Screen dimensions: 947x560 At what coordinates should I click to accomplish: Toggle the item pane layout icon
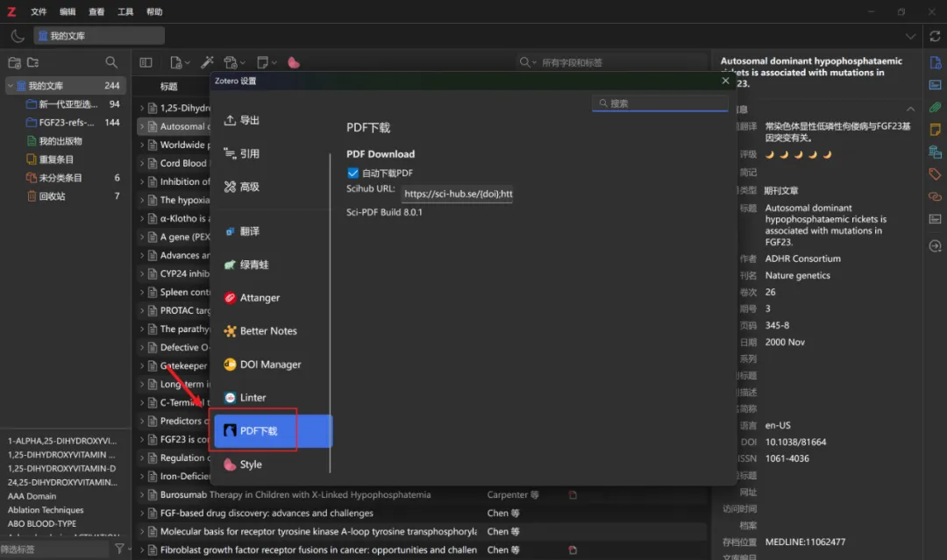click(146, 62)
